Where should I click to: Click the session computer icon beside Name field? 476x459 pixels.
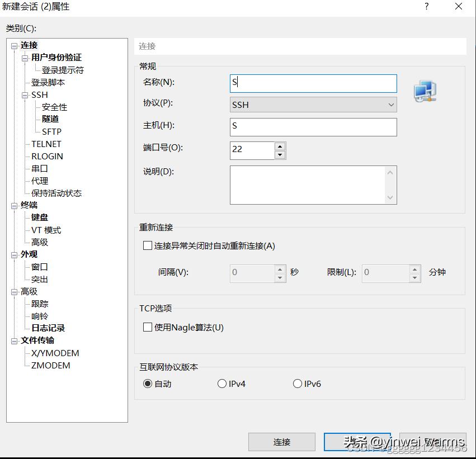pos(425,88)
